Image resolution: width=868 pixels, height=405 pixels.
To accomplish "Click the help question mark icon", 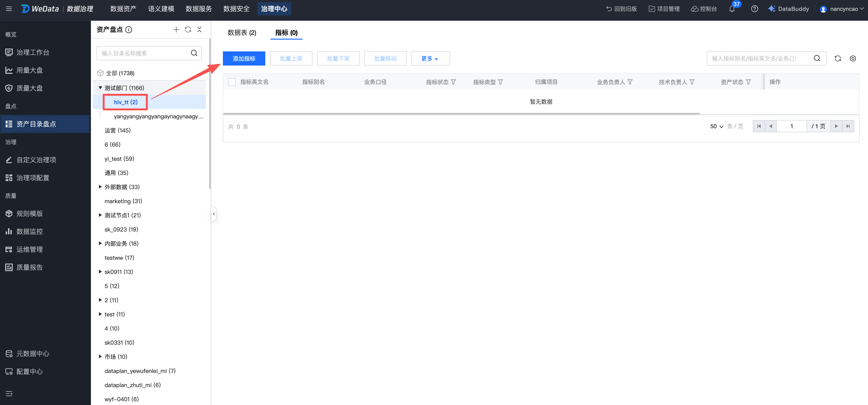I will coord(754,9).
